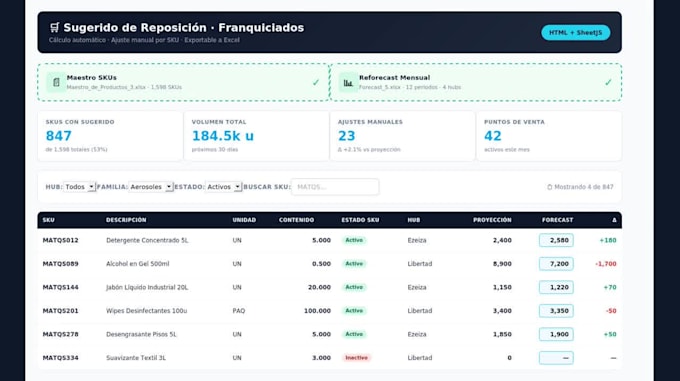
Task: Click the PAQ unit cell
Action: click(x=239, y=311)
